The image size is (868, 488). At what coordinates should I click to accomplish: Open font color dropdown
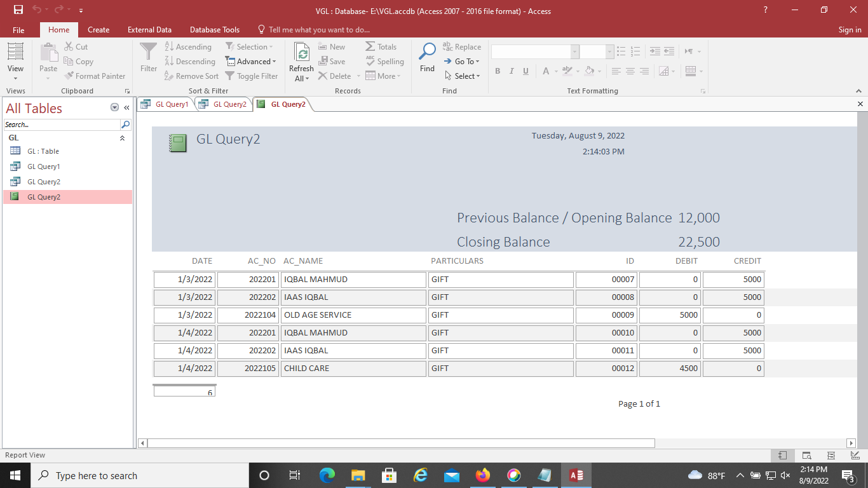pos(556,71)
